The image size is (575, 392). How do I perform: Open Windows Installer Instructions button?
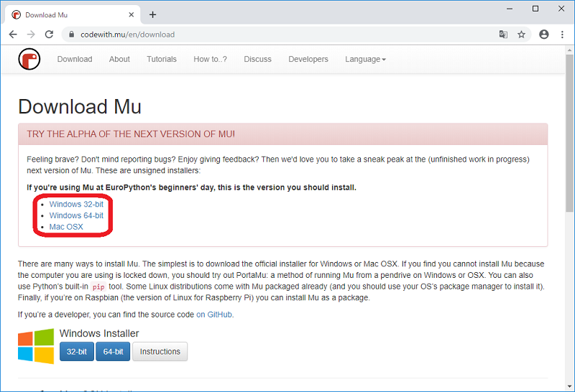point(160,352)
